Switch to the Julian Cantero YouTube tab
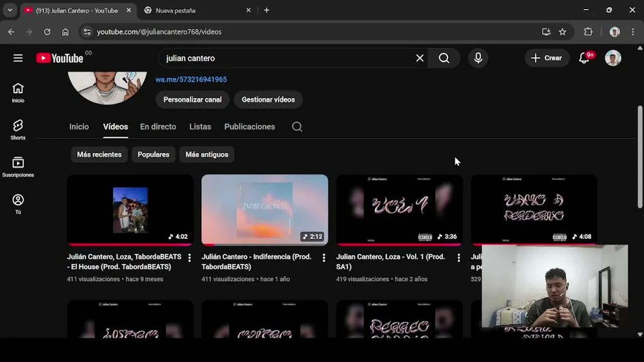 (77, 10)
